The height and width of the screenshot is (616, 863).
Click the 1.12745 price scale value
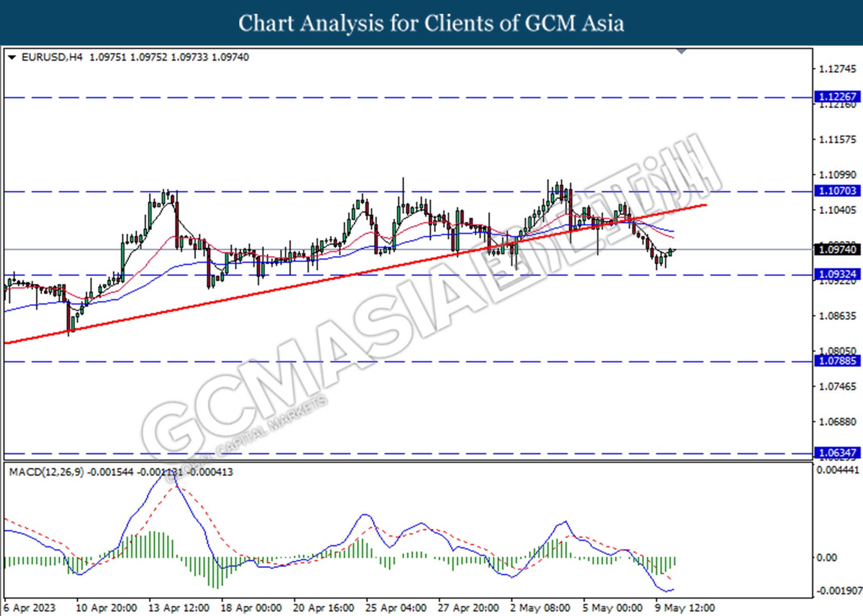pos(837,69)
